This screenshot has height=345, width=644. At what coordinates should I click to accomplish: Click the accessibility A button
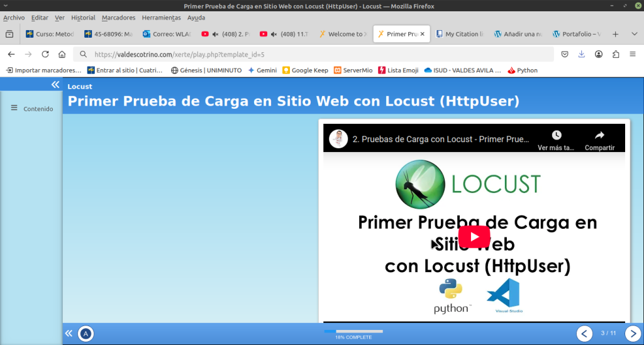pyautogui.click(x=86, y=334)
